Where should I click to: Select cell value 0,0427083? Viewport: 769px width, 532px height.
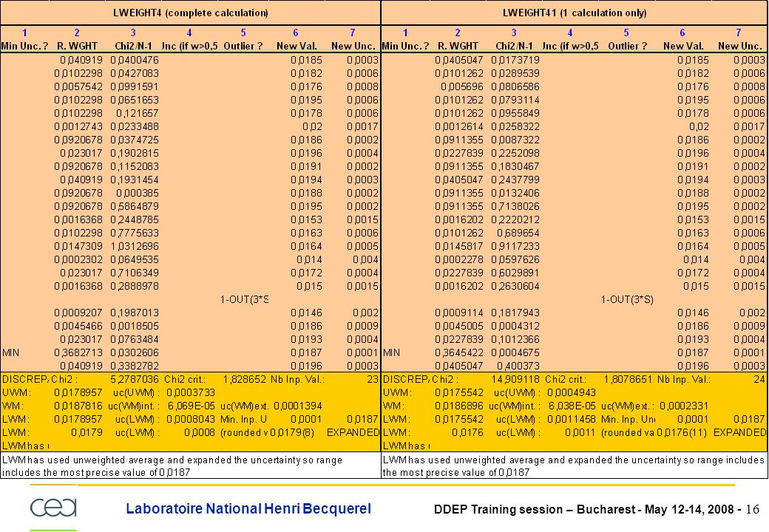[135, 73]
